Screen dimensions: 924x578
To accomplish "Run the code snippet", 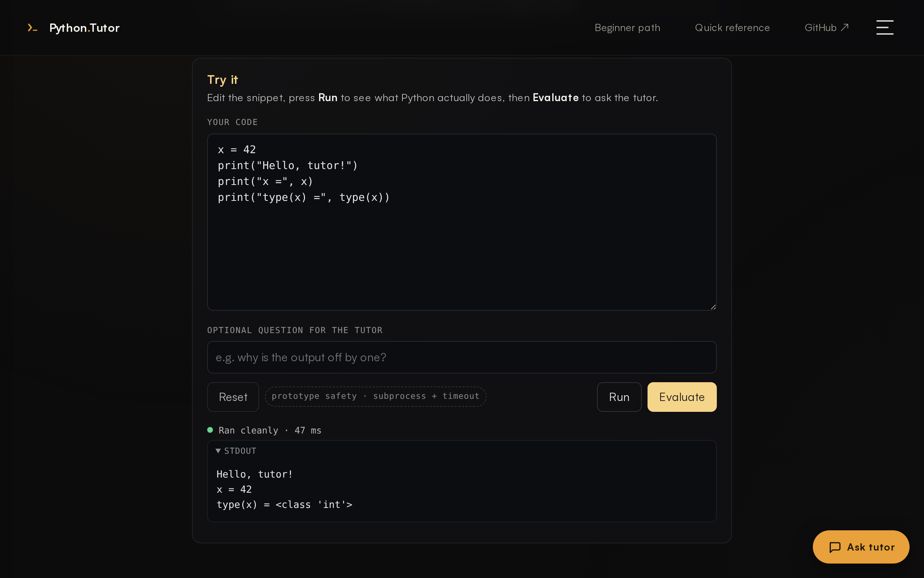I will click(x=619, y=397).
